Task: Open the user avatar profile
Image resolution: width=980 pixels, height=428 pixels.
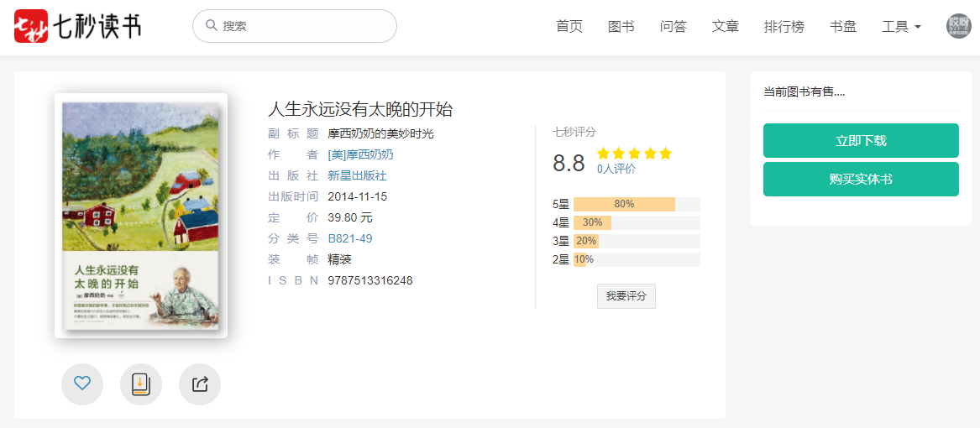Action: tap(959, 26)
